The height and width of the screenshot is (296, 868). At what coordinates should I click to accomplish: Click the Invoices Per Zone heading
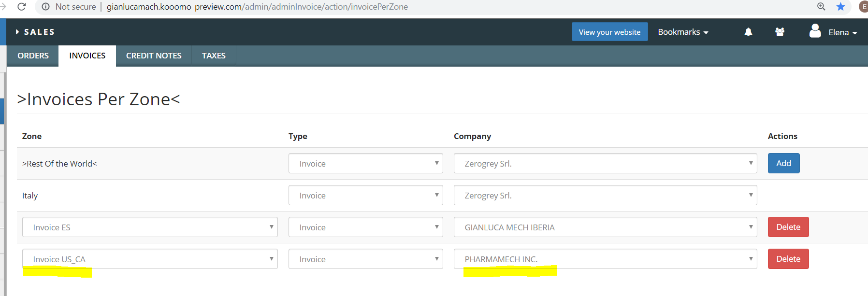pos(99,99)
